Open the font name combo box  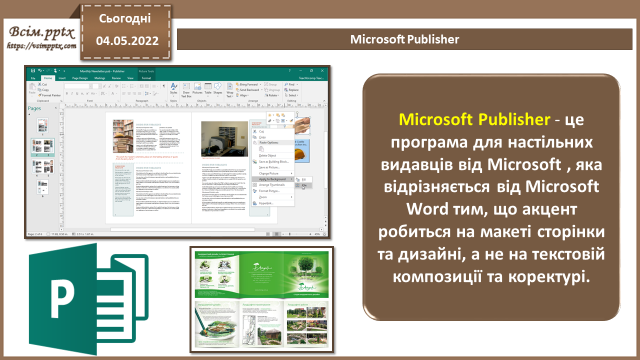78,86
